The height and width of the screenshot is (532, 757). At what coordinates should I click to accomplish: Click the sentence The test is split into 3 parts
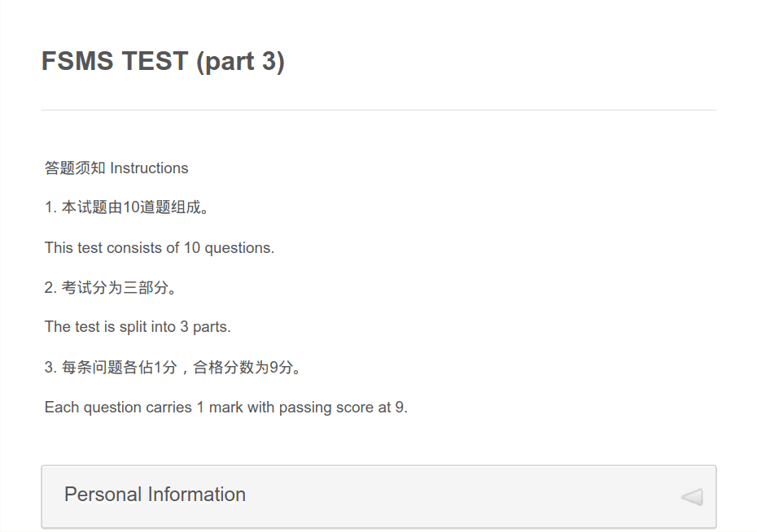tap(138, 327)
